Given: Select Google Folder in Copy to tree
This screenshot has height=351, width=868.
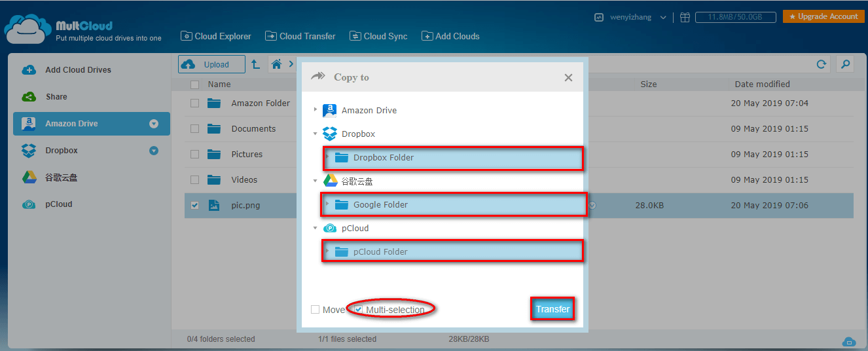Looking at the screenshot, I should tap(452, 205).
